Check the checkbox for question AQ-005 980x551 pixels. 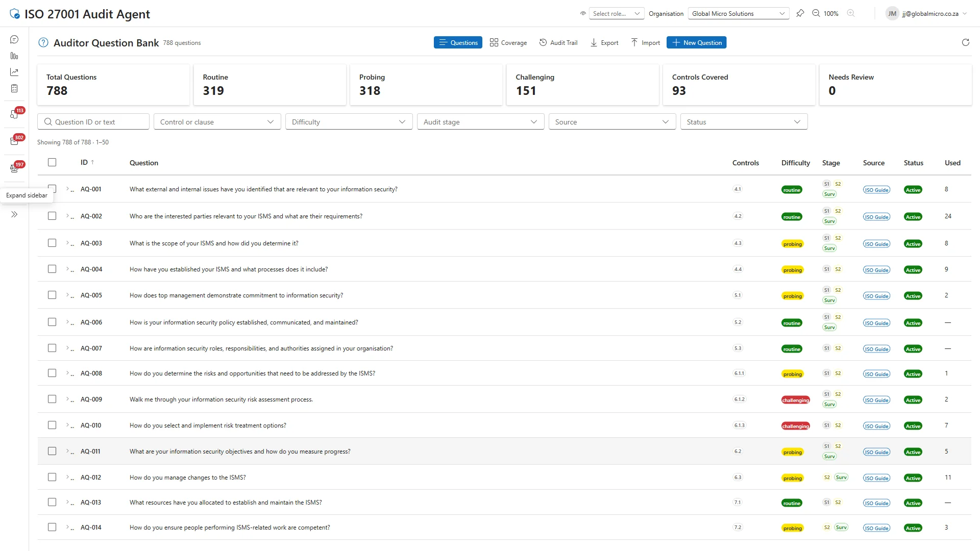[52, 295]
